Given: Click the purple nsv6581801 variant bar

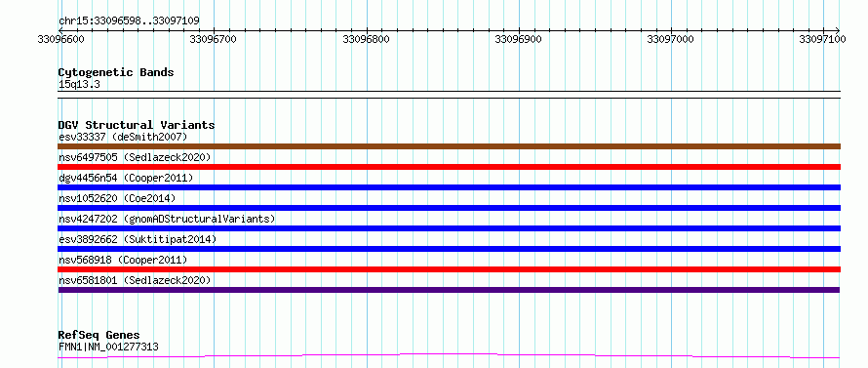Looking at the screenshot, I should point(449,290).
